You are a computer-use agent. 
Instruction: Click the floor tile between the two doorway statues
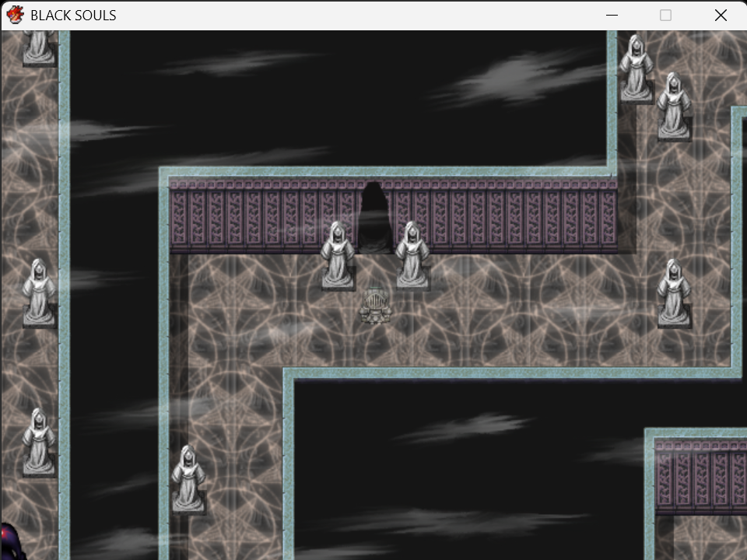(x=375, y=272)
